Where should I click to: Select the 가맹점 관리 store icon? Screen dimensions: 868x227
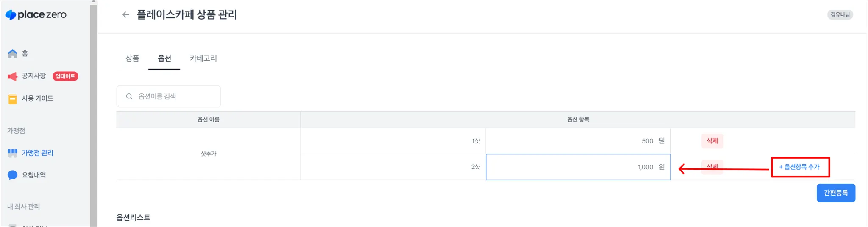(x=13, y=153)
